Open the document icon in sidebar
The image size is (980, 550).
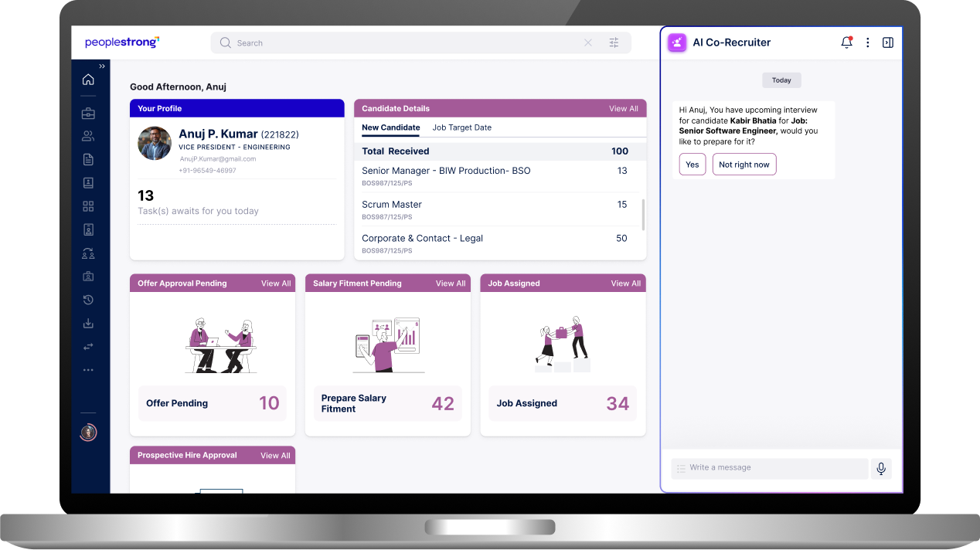point(88,160)
